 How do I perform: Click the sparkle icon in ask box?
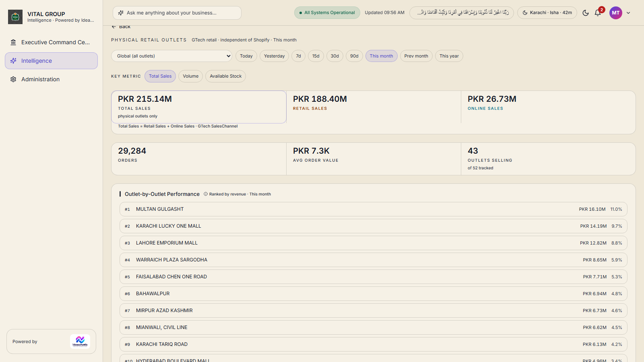[121, 13]
